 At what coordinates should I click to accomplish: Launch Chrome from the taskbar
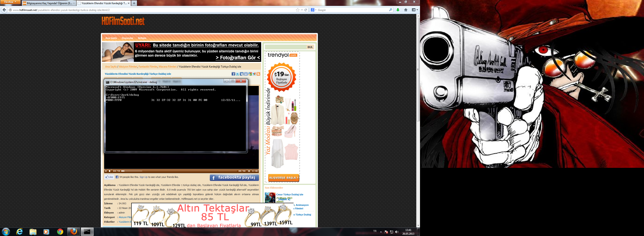coord(60,232)
